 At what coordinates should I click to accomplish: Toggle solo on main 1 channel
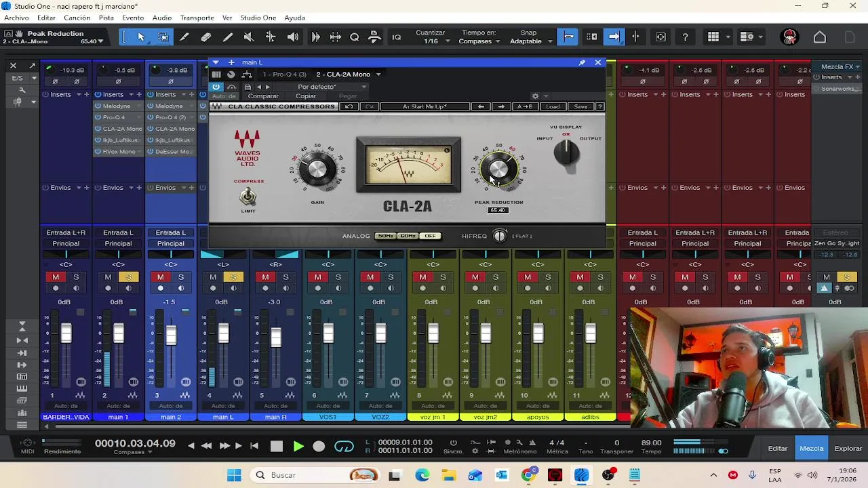click(128, 277)
